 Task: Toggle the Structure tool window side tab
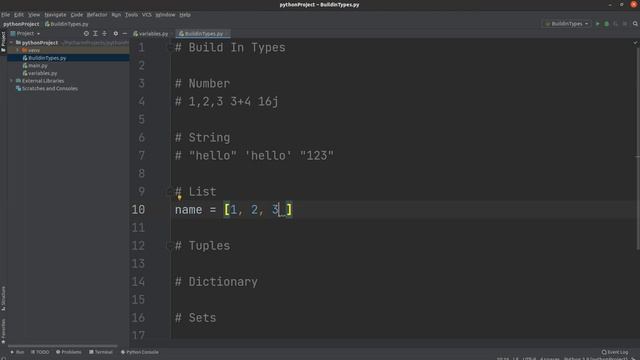[x=3, y=298]
